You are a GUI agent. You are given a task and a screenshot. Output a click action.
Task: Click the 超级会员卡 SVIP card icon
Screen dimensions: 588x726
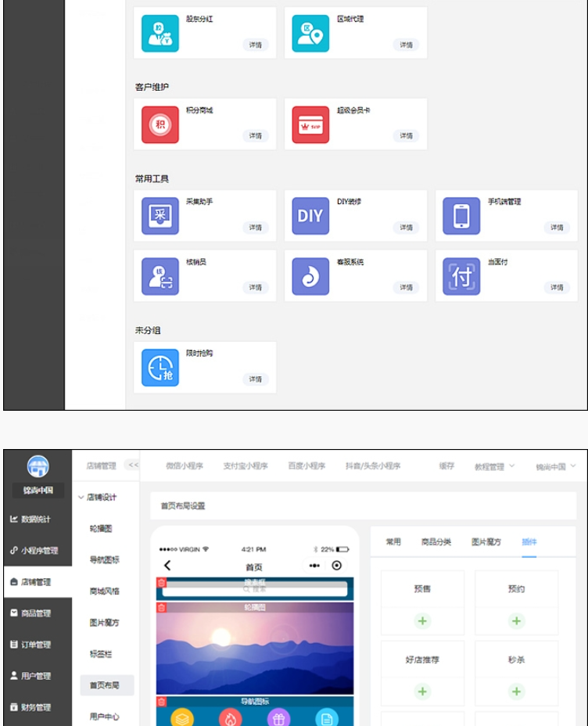click(x=310, y=124)
